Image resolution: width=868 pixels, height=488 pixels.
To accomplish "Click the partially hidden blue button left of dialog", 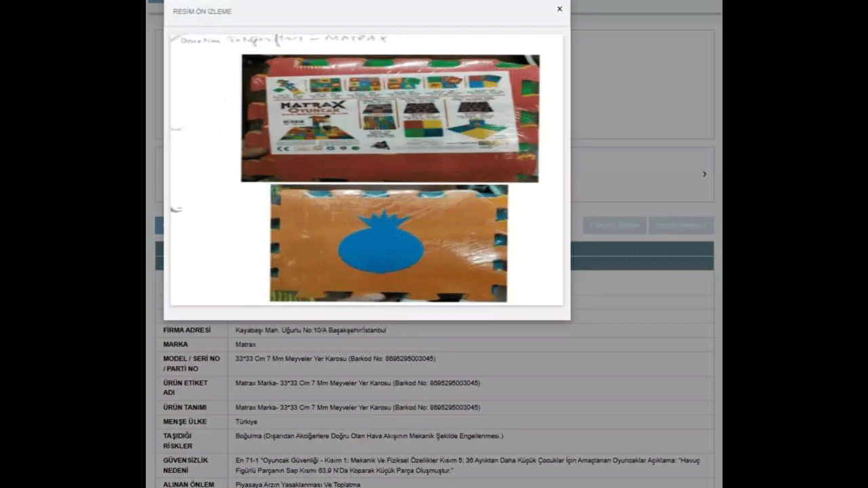I will [x=159, y=226].
